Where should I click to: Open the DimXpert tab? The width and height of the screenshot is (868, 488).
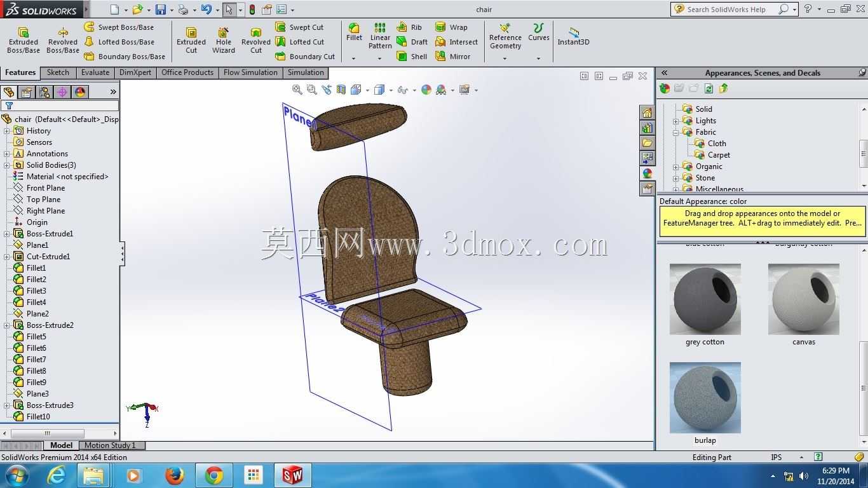tap(135, 72)
